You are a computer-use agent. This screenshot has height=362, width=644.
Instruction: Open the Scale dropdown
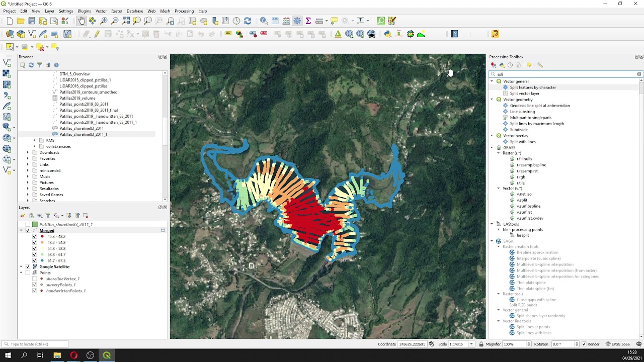pyautogui.click(x=471, y=344)
